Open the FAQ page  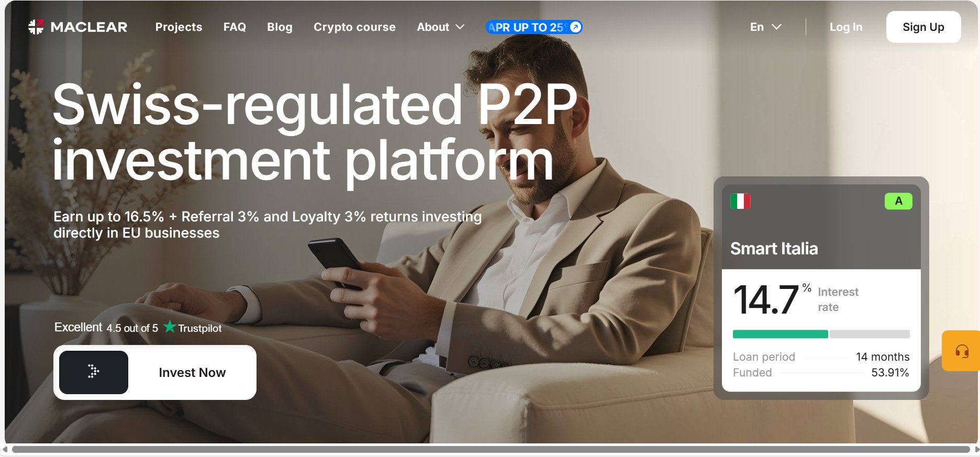click(235, 27)
